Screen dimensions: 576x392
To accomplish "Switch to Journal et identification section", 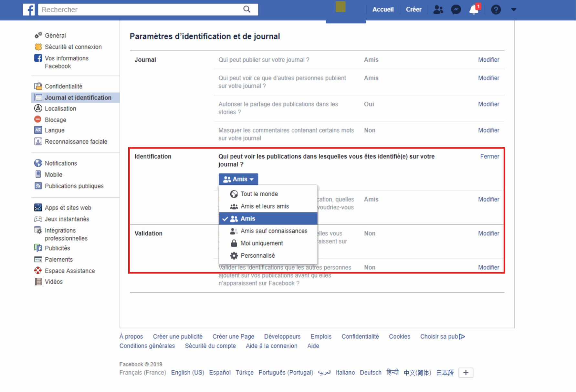I will pyautogui.click(x=78, y=98).
